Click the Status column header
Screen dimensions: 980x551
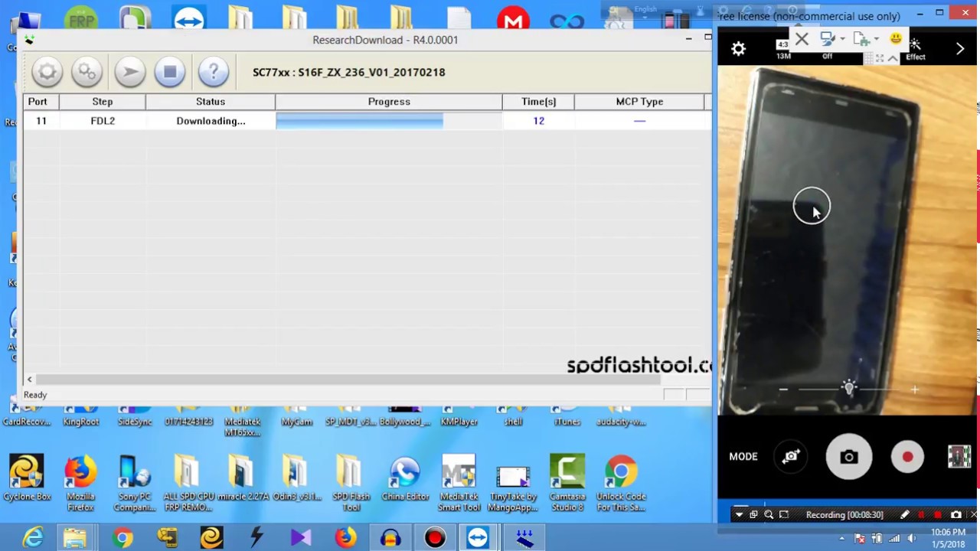[x=211, y=101]
